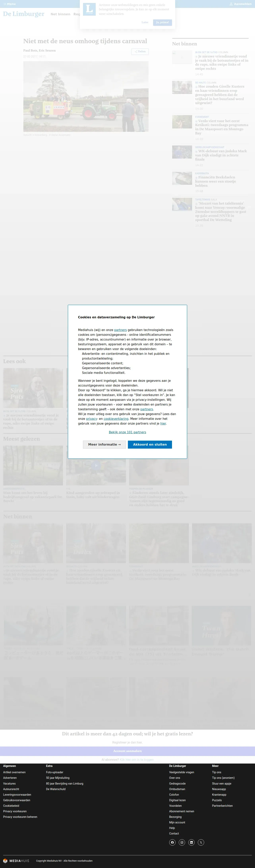
Task: Open Nieuwsapp footer link
Action: point(219,789)
